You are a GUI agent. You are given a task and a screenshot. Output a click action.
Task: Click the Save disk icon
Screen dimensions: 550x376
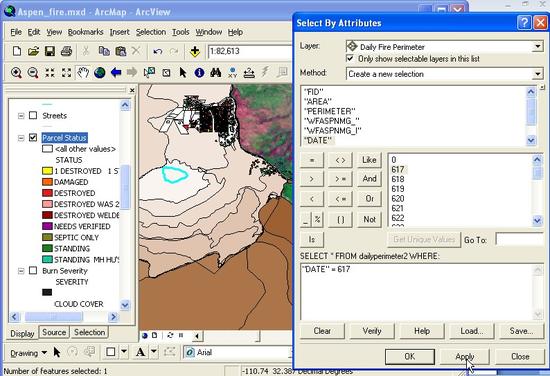(x=50, y=52)
